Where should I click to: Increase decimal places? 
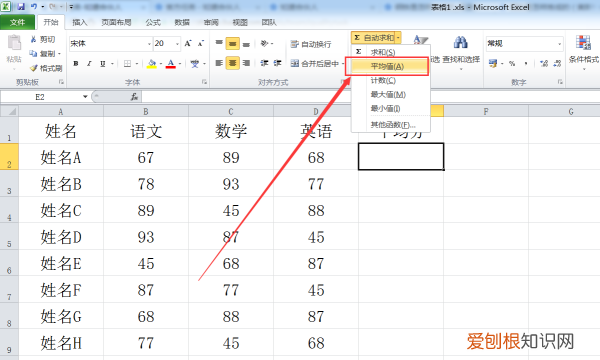[x=544, y=64]
